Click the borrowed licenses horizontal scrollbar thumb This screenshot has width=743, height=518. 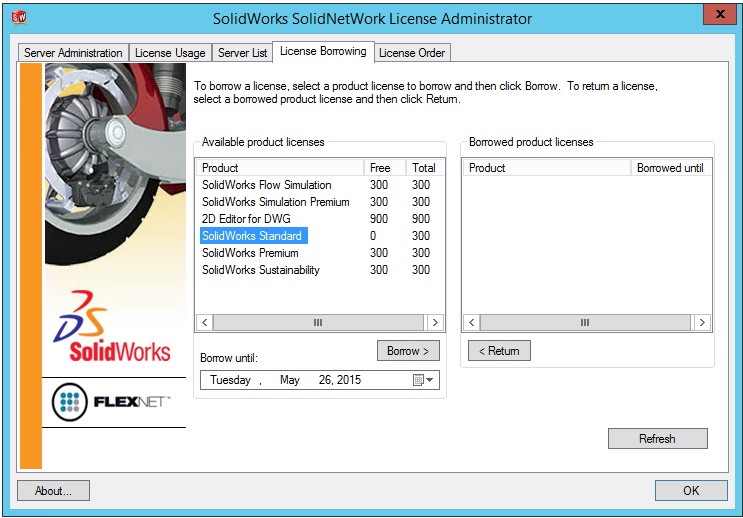click(585, 322)
